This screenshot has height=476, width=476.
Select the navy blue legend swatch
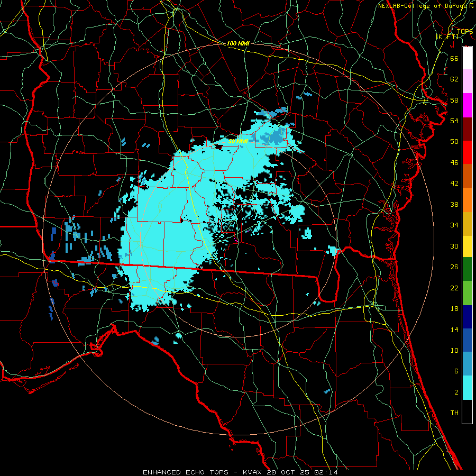click(467, 317)
